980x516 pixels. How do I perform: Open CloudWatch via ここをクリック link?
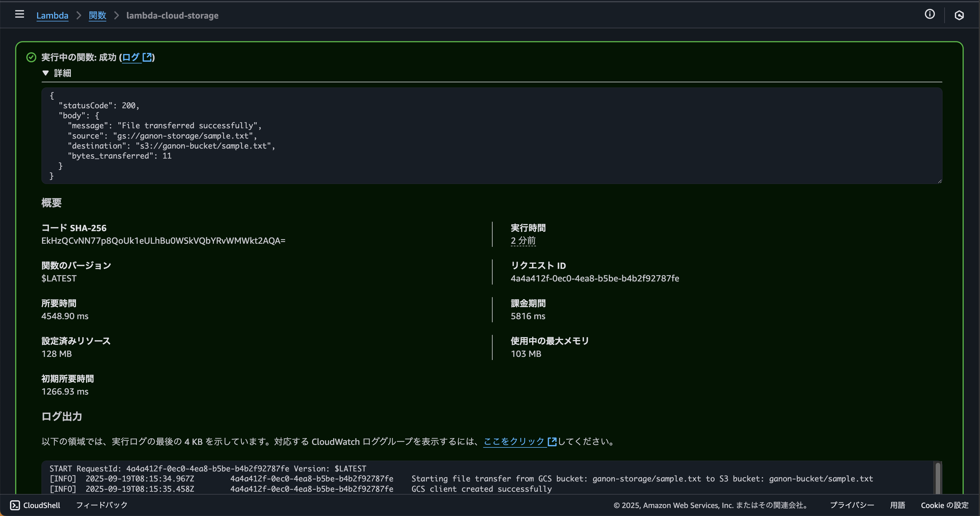click(x=514, y=441)
